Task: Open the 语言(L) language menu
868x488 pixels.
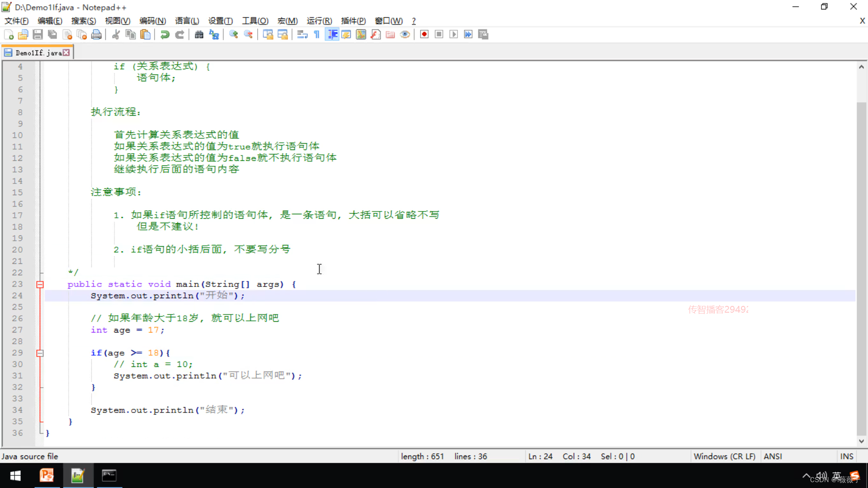Action: coord(187,21)
